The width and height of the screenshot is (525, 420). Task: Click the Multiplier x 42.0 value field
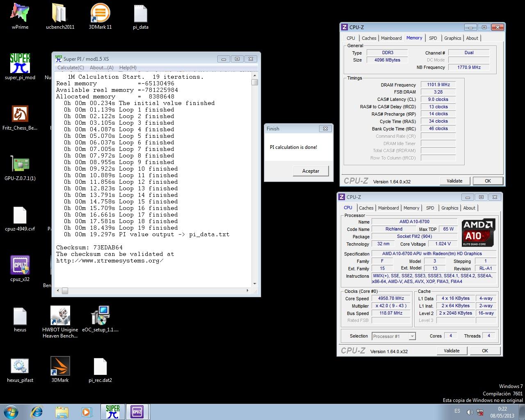(391, 306)
